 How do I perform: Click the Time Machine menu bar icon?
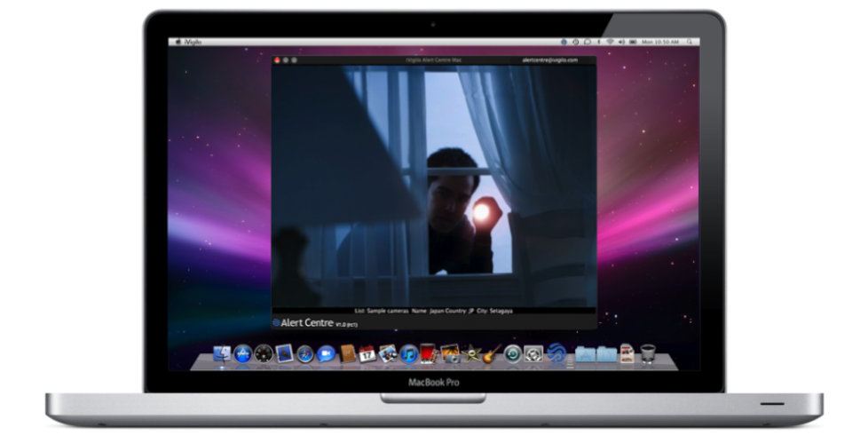[x=576, y=42]
